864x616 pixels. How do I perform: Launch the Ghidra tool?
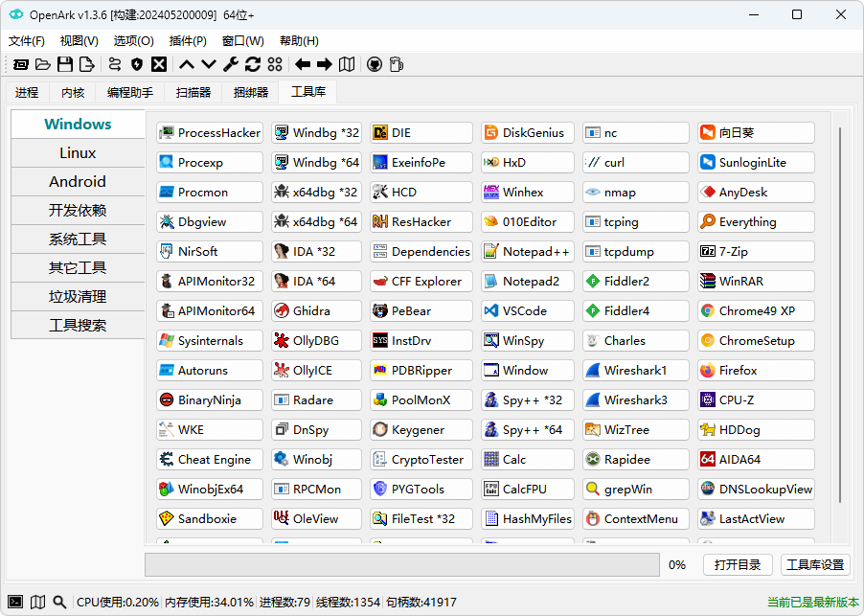click(x=316, y=310)
